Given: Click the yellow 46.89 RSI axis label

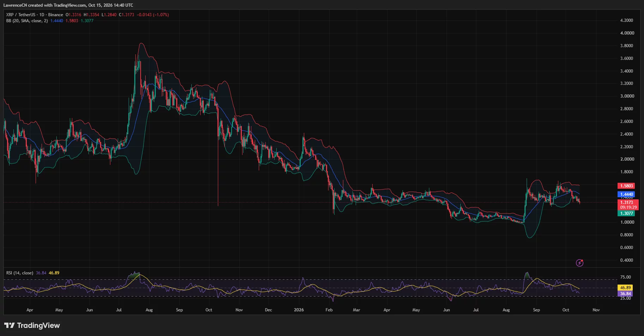Looking at the screenshot, I should (x=625, y=288).
